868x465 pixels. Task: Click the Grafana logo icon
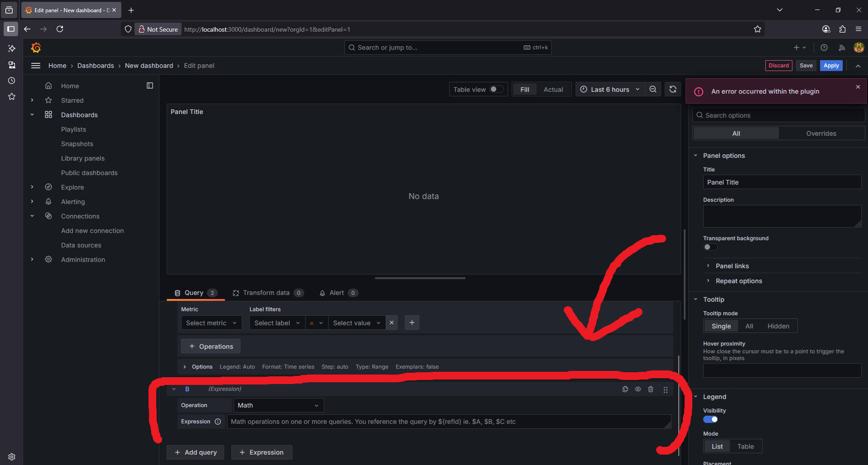[x=36, y=47]
